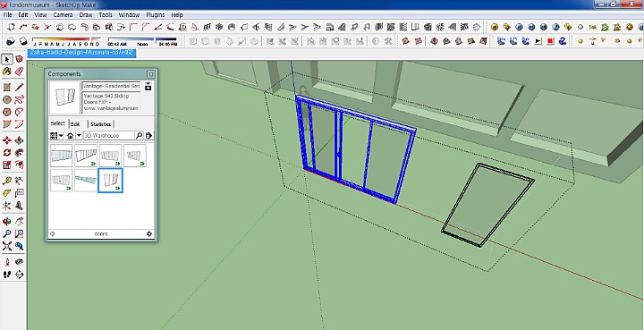Click the component name field Vantage Residential
Screen dimensions: 644x330
tap(111, 86)
